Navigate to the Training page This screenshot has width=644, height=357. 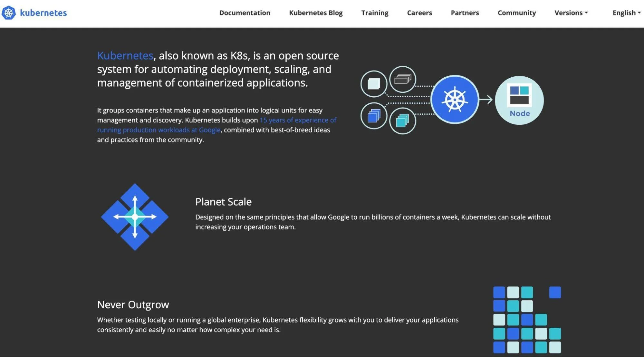tap(374, 13)
